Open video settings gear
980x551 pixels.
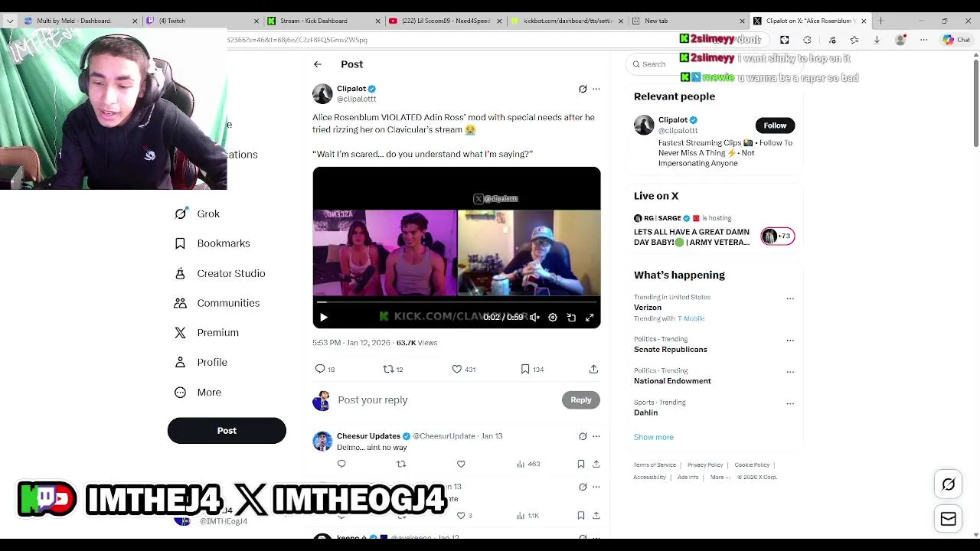click(553, 317)
